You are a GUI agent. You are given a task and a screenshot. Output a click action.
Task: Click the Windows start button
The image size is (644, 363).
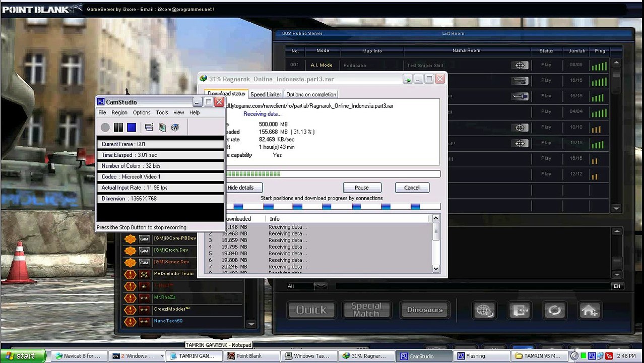point(24,356)
